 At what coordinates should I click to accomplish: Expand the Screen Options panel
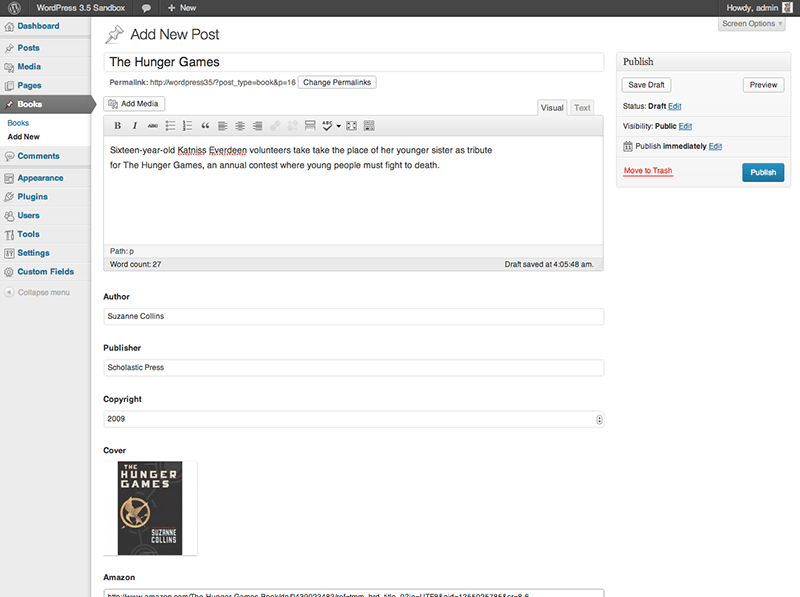(x=752, y=24)
